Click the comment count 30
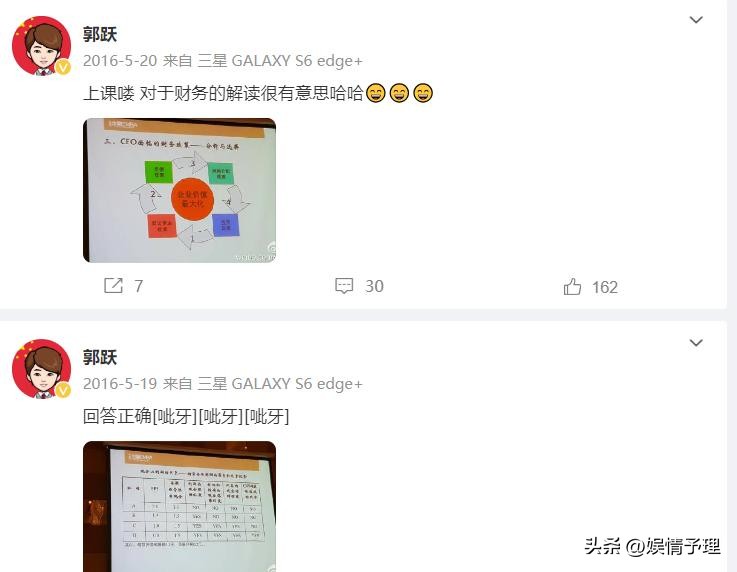The height and width of the screenshot is (572, 737). (x=374, y=286)
